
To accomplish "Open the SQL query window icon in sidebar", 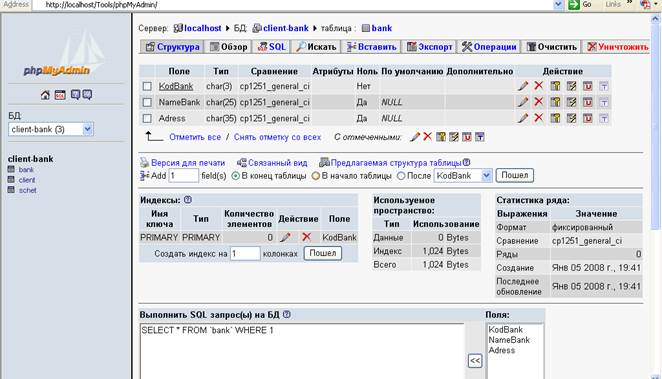I will click(60, 95).
